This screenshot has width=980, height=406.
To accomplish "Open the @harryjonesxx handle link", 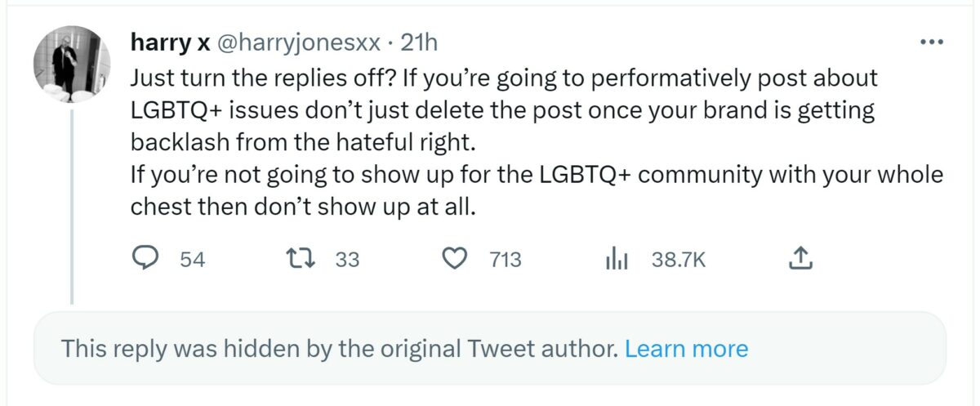I will point(297,42).
